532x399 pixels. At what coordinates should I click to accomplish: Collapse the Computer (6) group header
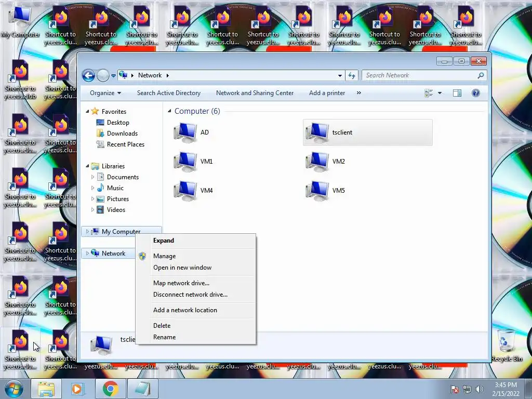click(169, 111)
